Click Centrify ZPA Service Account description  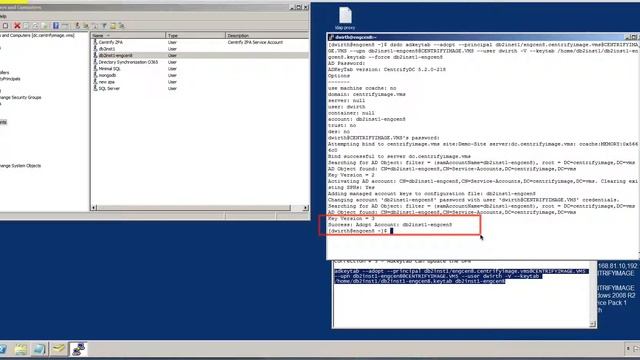click(x=255, y=42)
